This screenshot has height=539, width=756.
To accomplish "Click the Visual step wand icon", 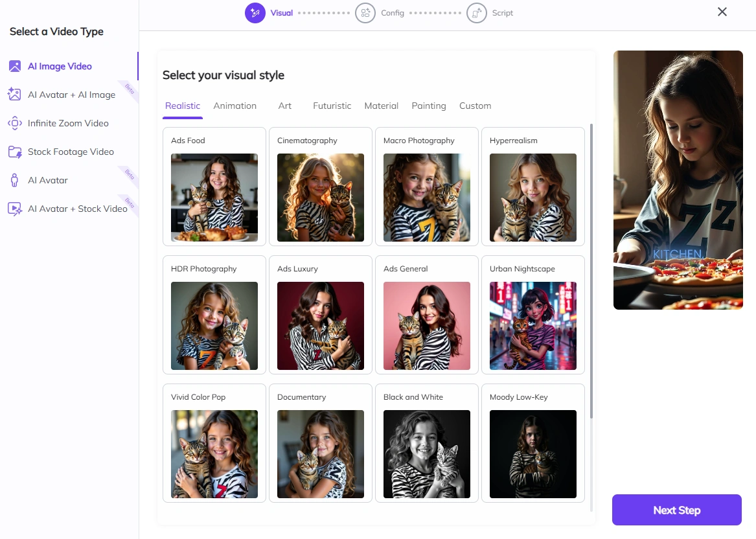I will tap(255, 13).
